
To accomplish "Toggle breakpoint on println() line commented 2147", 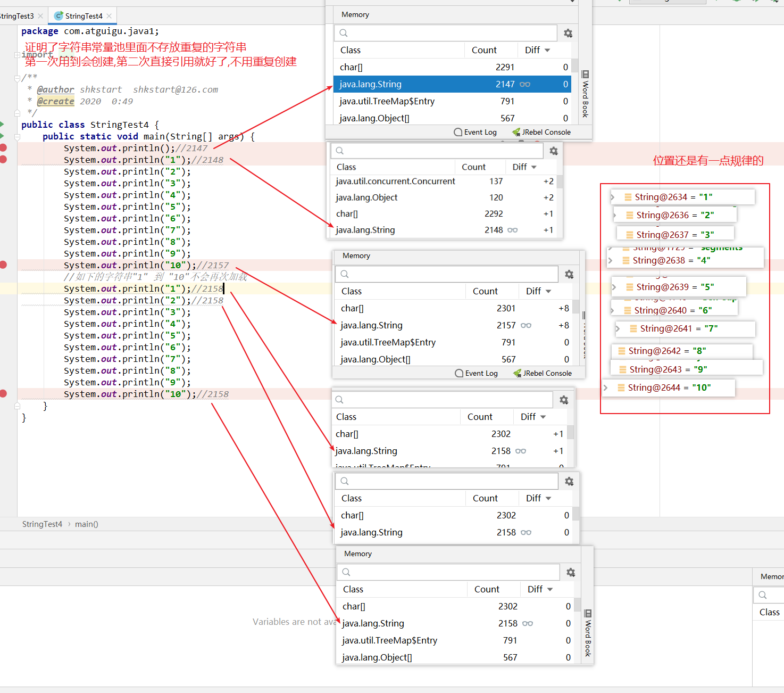I will click(x=3, y=148).
